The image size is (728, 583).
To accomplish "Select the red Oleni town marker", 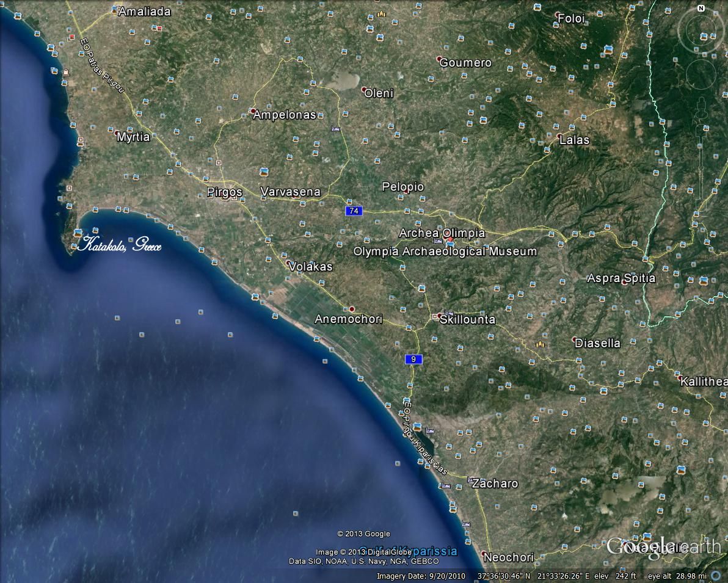I will [x=364, y=90].
